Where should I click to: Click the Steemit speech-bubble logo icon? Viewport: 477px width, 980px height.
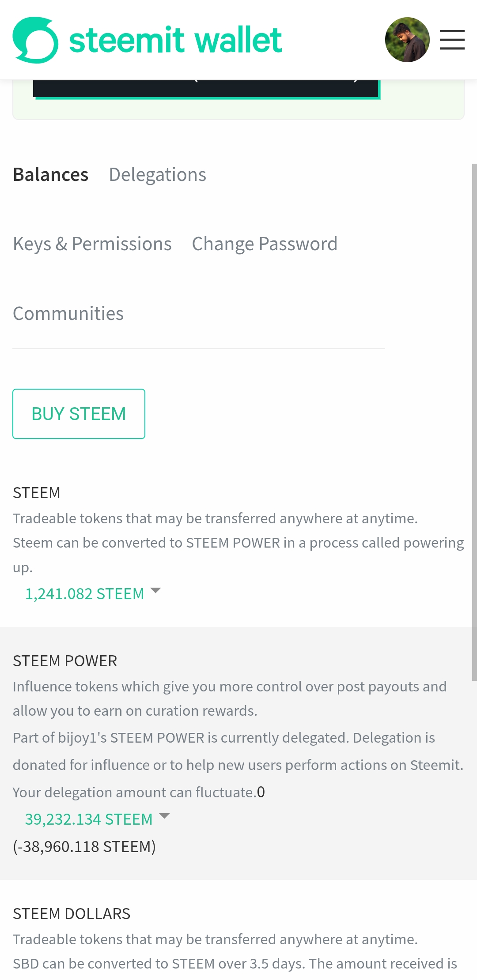tap(35, 40)
